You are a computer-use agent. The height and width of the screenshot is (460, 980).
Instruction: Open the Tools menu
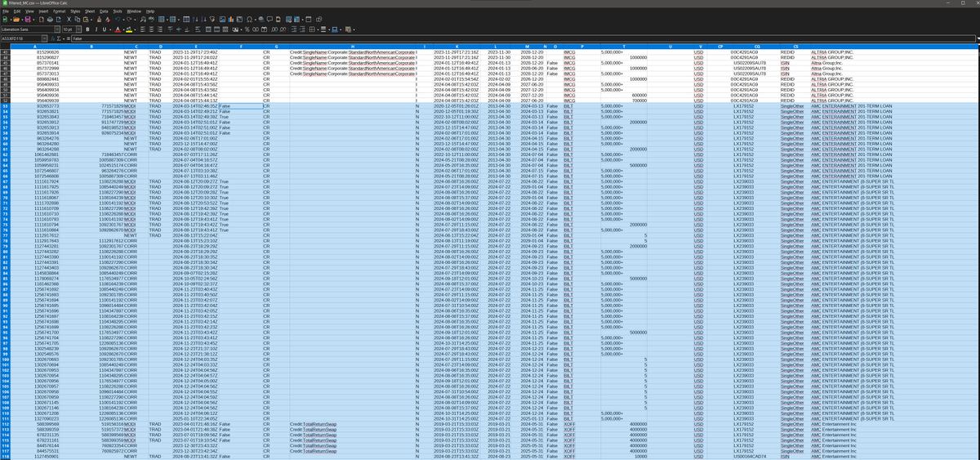tap(118, 11)
